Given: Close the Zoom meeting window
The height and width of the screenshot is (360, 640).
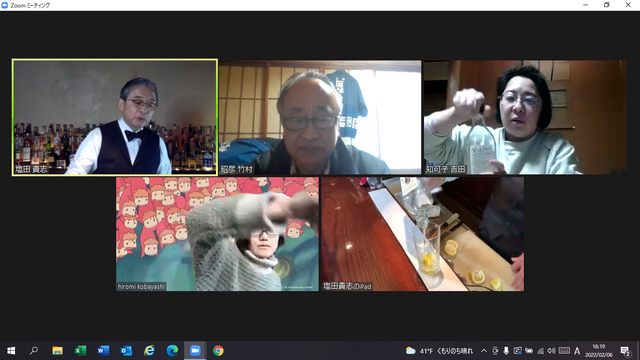Looking at the screenshot, I should coord(628,5).
